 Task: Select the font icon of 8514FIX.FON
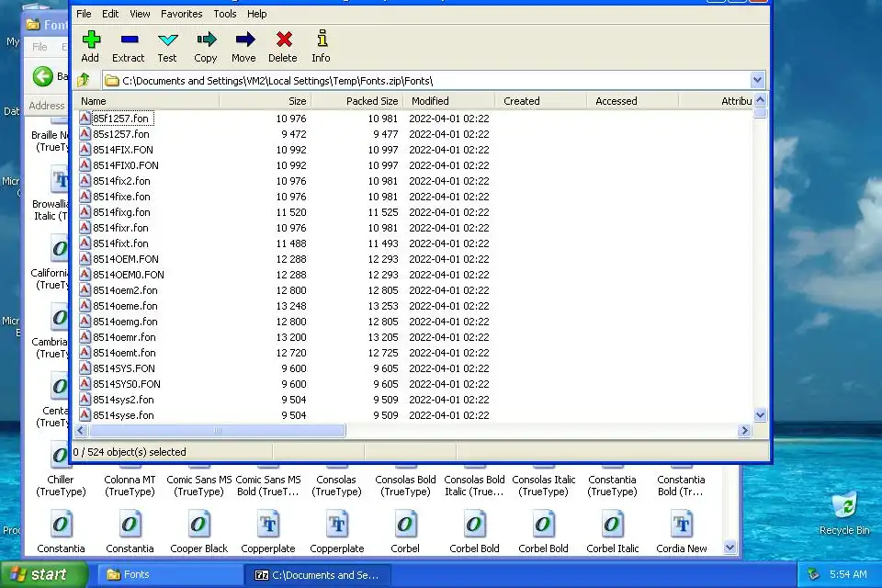[85, 150]
